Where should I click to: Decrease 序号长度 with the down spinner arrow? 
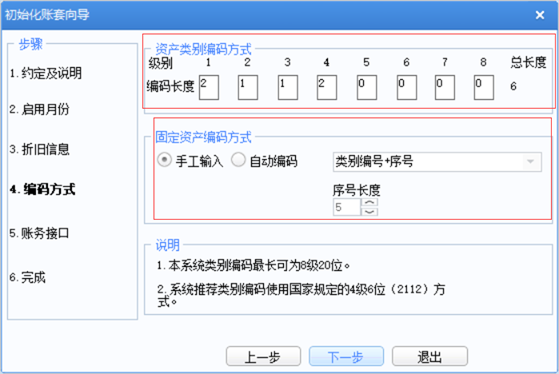pos(369,211)
